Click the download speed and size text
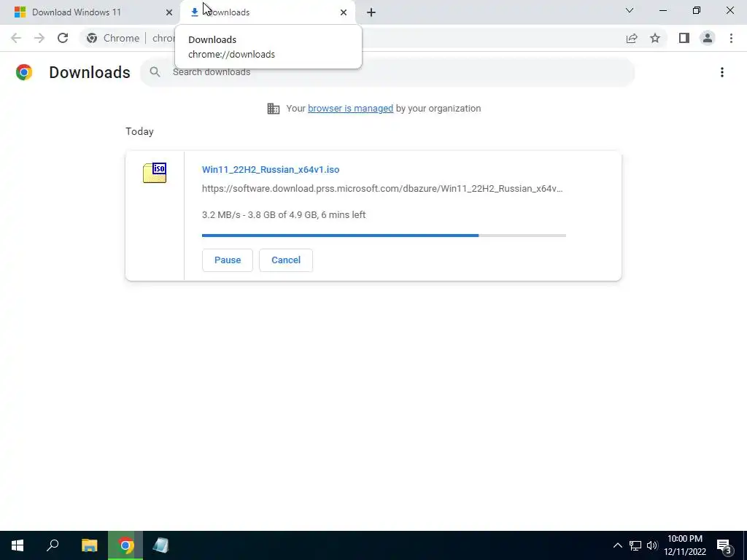This screenshot has width=747, height=560. 284,215
